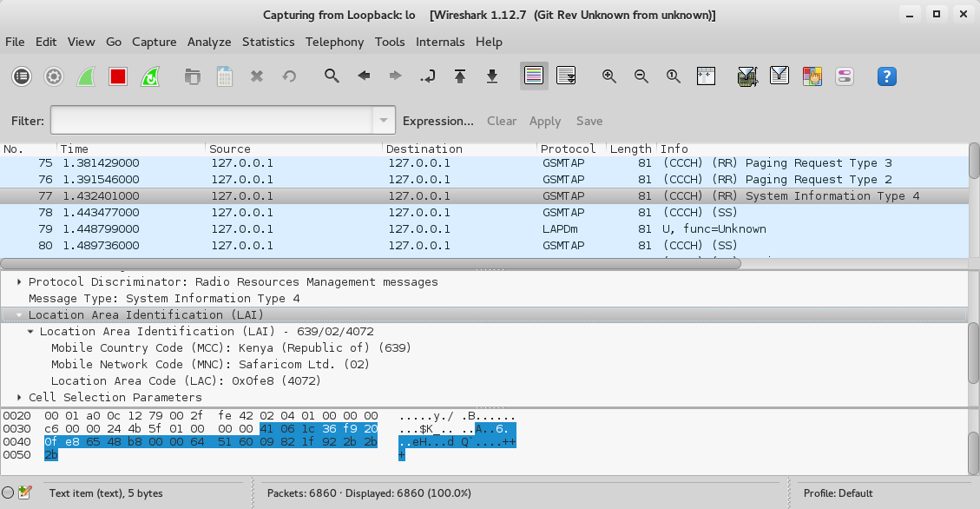Open the Analyze menu
Screen dimensions: 980x509
209,42
